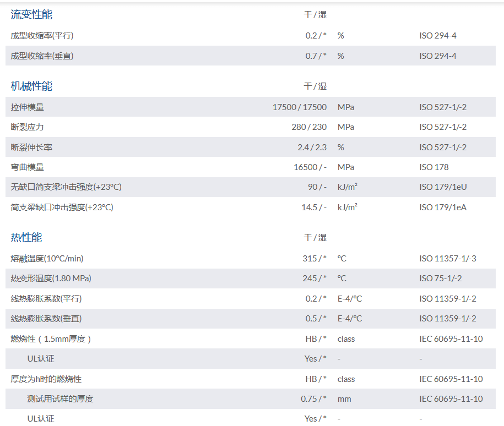504x426 pixels.
Task: Click the 流变性能 section heading
Action: pos(31,15)
